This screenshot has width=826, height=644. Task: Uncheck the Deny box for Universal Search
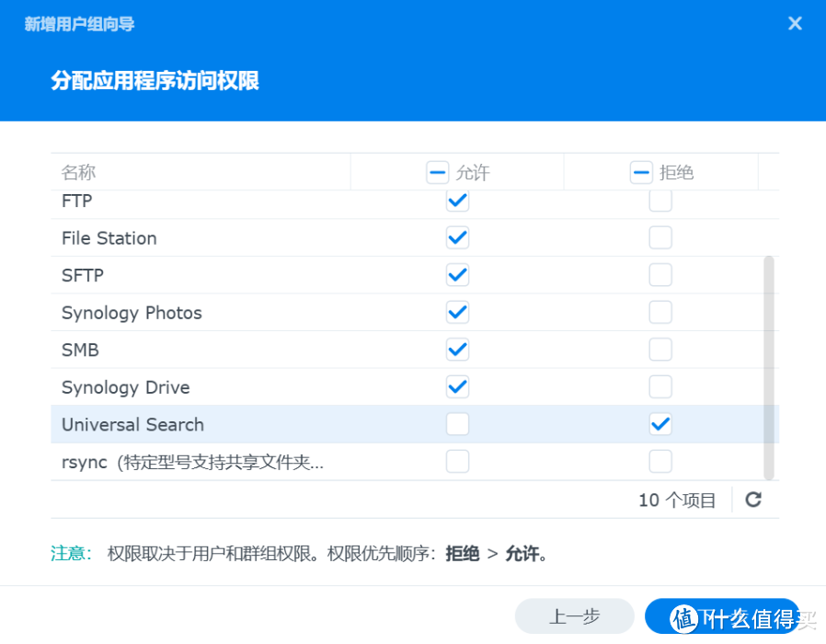click(660, 423)
